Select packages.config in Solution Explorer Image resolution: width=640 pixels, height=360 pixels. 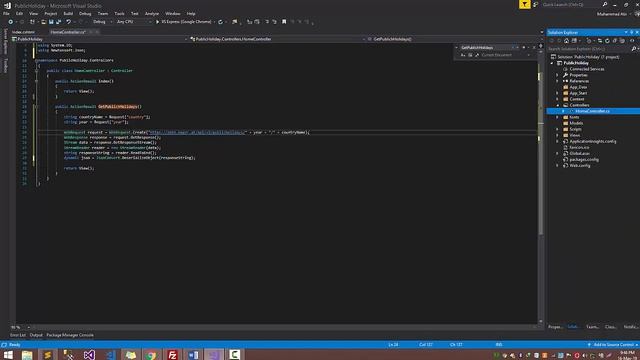click(x=584, y=160)
